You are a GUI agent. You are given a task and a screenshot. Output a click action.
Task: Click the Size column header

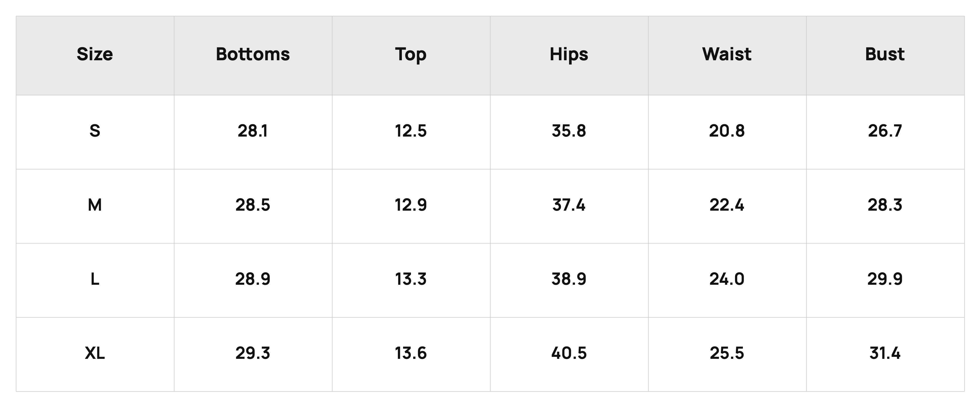click(x=95, y=54)
